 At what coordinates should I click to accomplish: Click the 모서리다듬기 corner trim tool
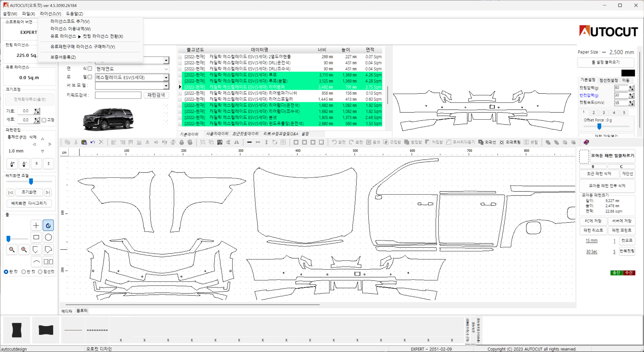coord(460,142)
